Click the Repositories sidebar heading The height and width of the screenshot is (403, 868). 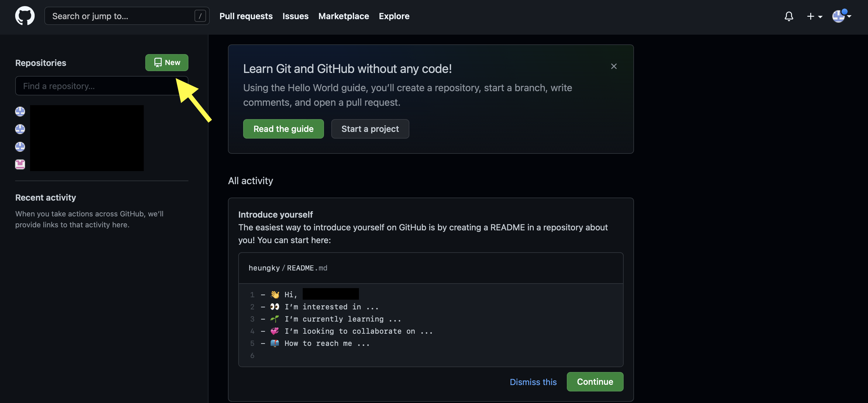point(40,63)
